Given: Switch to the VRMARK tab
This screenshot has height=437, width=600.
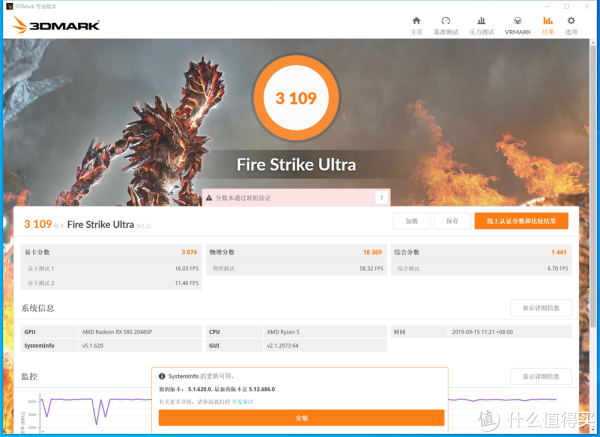Looking at the screenshot, I should [517, 26].
